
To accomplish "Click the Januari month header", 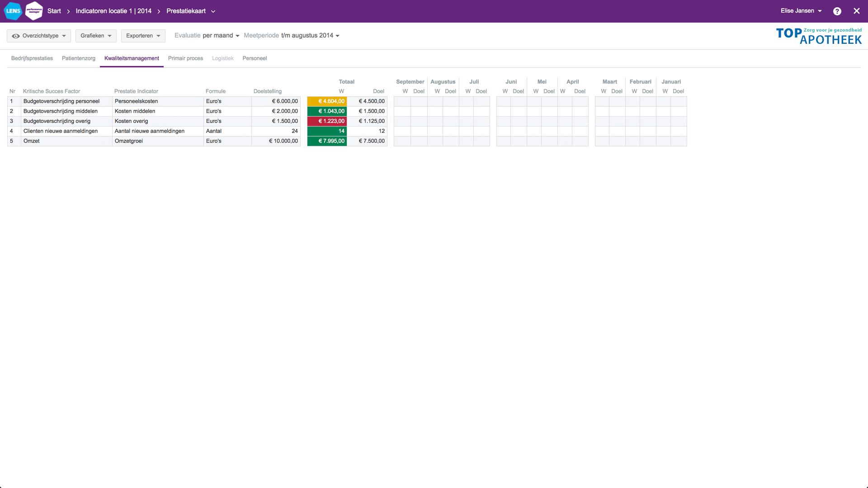I will click(x=671, y=82).
